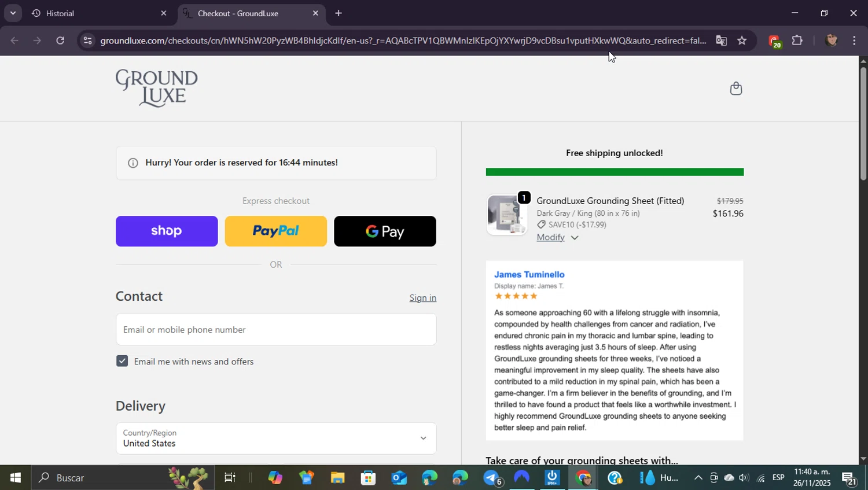Viewport: 868px width, 490px height.
Task: Open the Extensions puzzle icon
Action: click(x=797, y=40)
